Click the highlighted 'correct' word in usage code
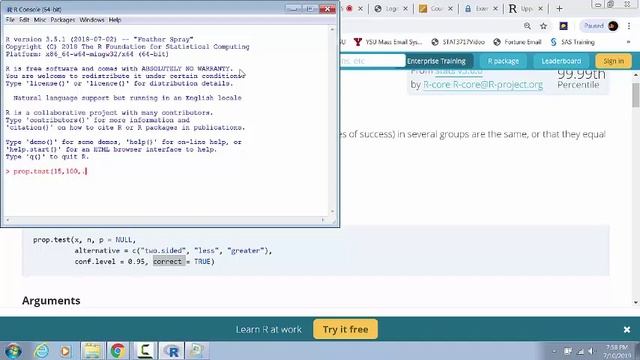640x360 pixels. click(x=167, y=262)
